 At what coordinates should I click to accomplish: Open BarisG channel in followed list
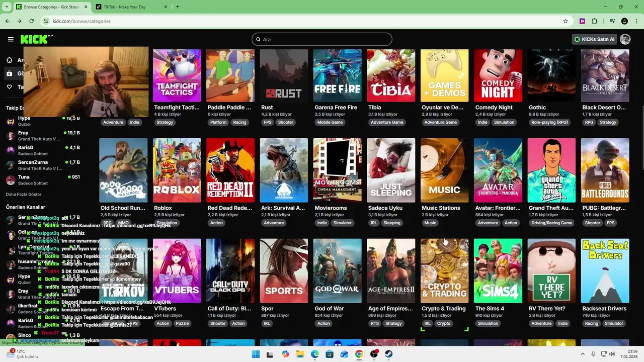coord(43,150)
